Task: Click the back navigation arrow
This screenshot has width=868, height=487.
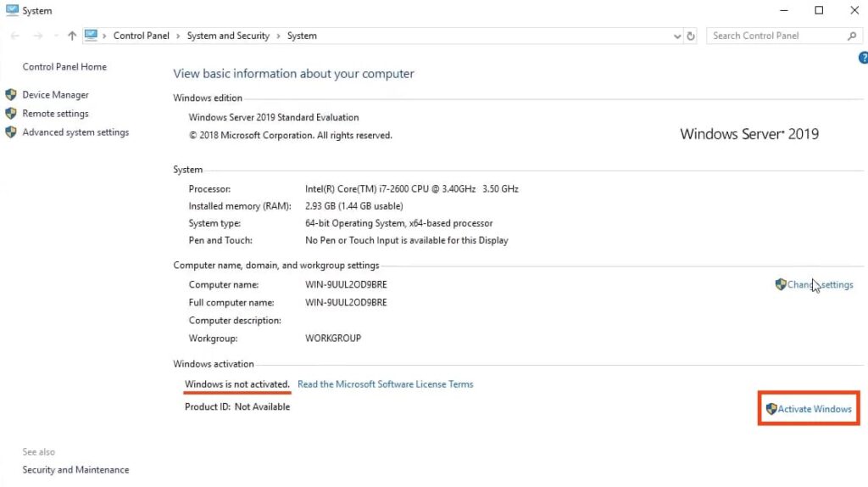Action: pos(14,36)
